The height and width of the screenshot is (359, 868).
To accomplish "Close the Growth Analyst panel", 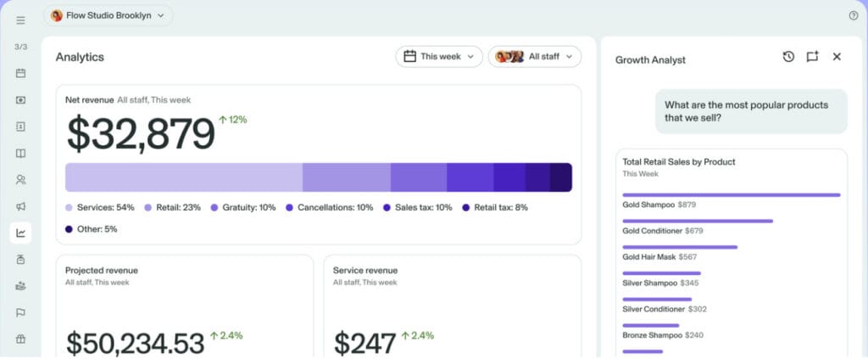I will tap(837, 57).
